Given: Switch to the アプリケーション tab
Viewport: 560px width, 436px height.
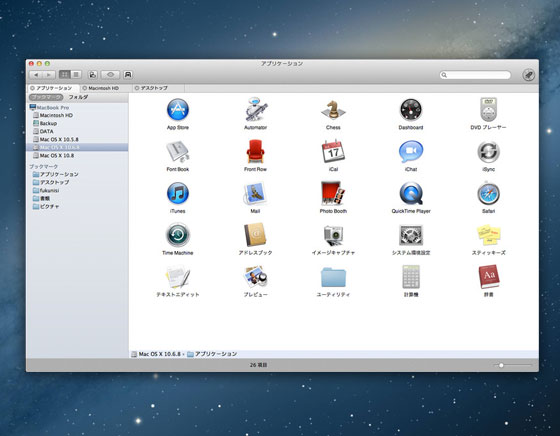Looking at the screenshot, I should 53,88.
